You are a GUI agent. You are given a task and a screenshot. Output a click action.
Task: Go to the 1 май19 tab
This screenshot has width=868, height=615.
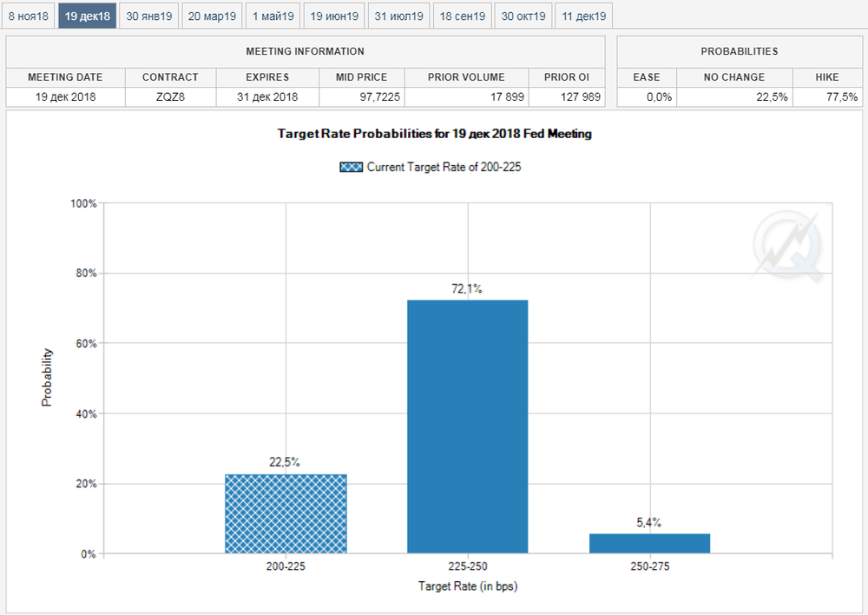tap(273, 16)
